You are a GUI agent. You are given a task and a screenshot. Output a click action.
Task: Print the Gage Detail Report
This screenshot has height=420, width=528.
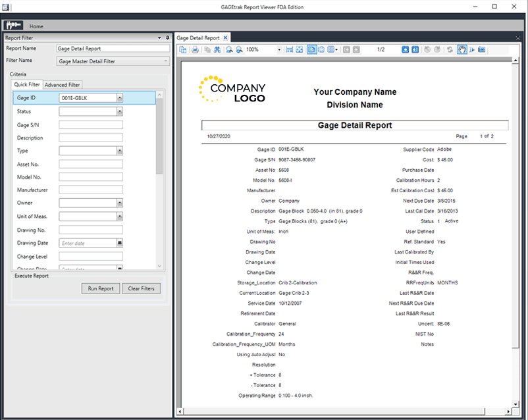pyautogui.click(x=196, y=49)
